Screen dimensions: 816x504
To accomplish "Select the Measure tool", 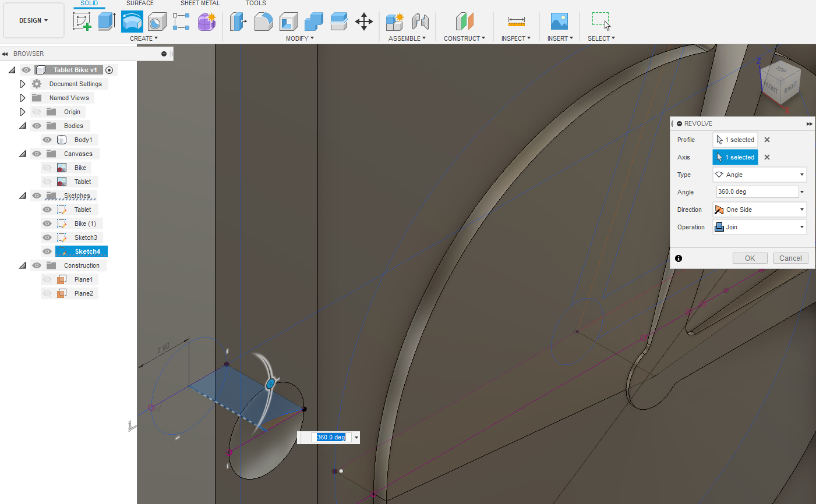I will [516, 22].
